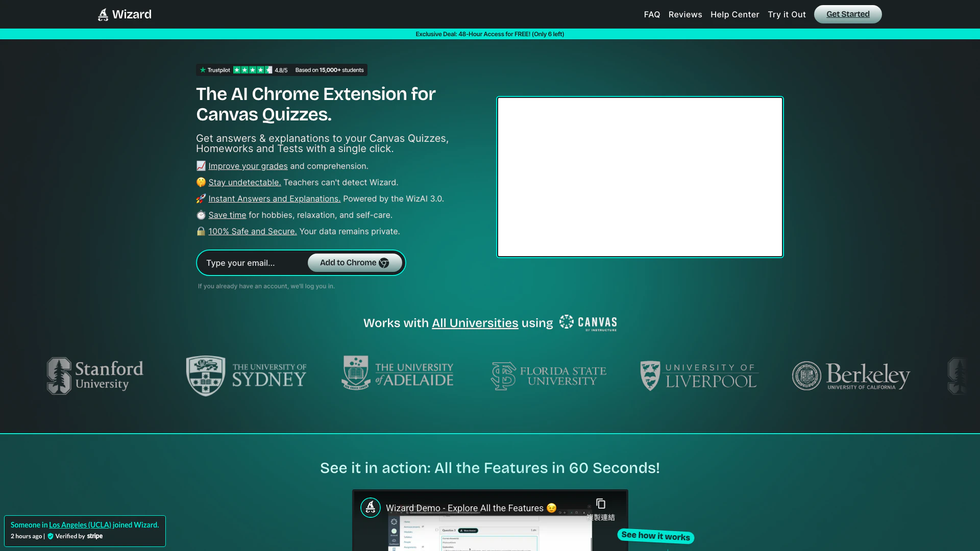Click the Florida State University logo
980x551 pixels.
coord(549,376)
